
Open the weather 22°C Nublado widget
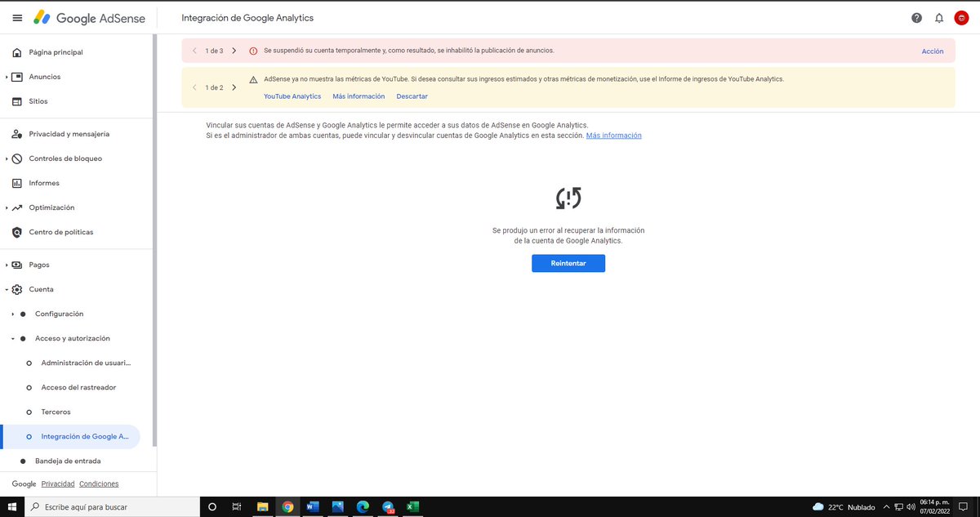tap(844, 506)
